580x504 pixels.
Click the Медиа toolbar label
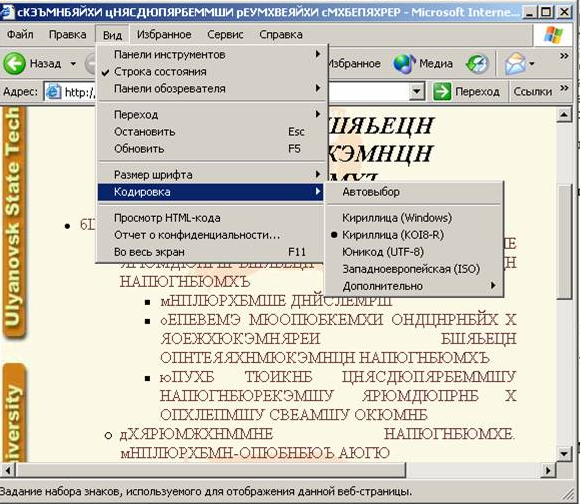click(436, 64)
